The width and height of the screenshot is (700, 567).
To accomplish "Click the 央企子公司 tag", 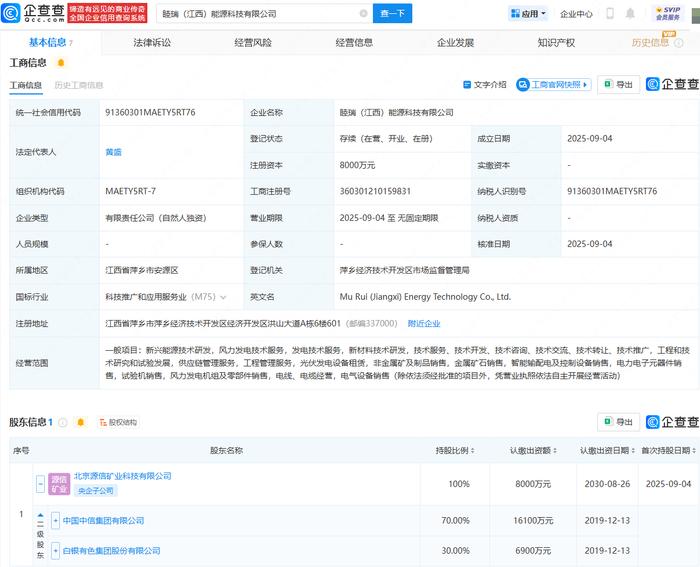I will point(96,491).
